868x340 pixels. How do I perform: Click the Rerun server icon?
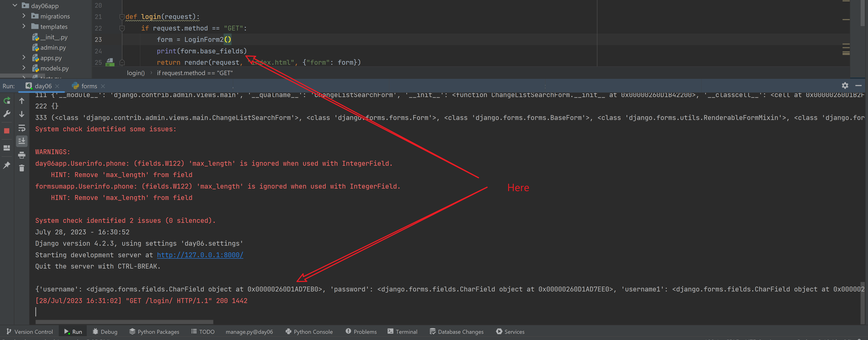point(7,101)
